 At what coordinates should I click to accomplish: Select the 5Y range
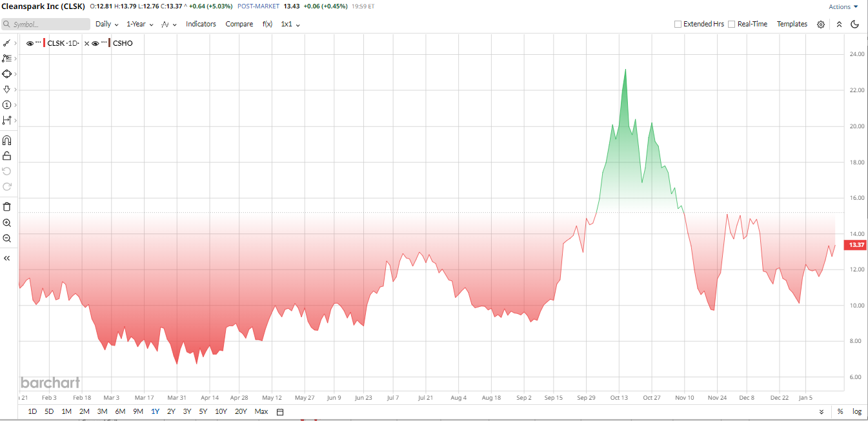coord(203,412)
